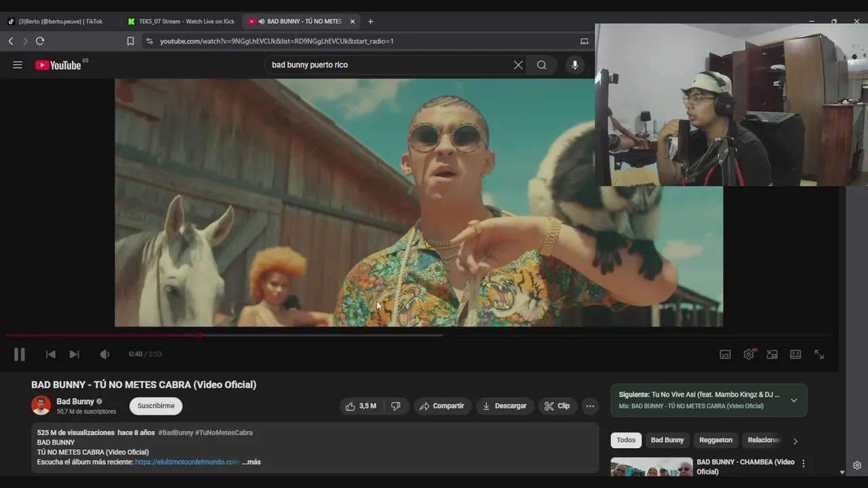Open the cast media icon in address bar

(584, 41)
